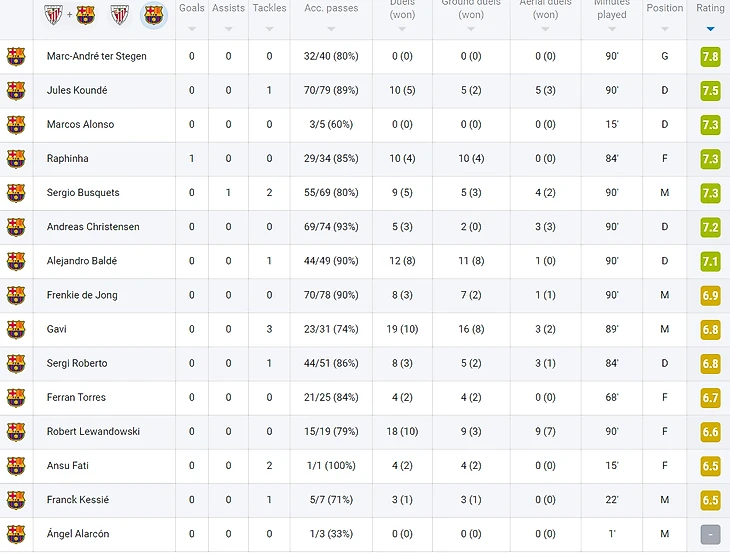Select the Athletic Club-only team filter crest

[120, 14]
